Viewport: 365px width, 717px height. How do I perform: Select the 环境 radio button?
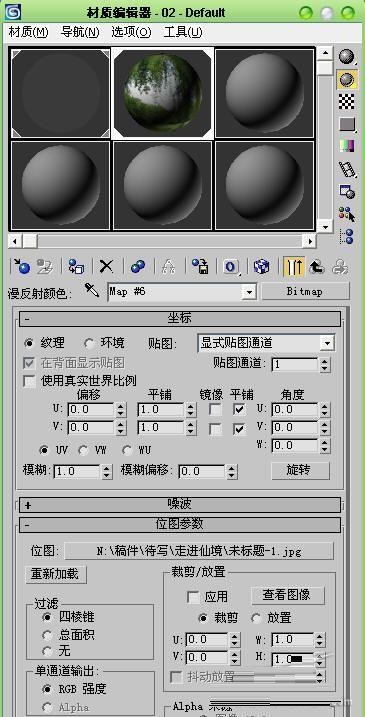(x=89, y=342)
